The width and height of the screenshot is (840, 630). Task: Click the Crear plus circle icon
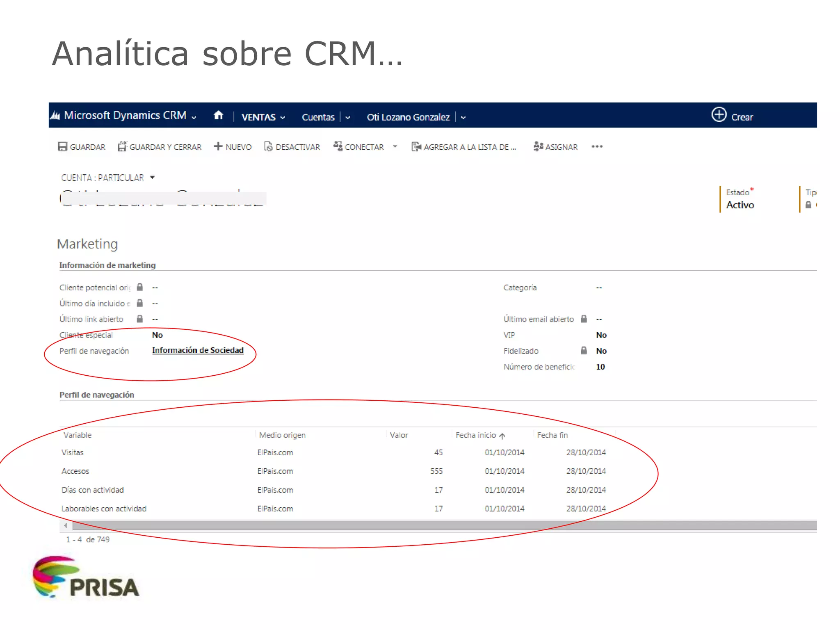tap(719, 114)
